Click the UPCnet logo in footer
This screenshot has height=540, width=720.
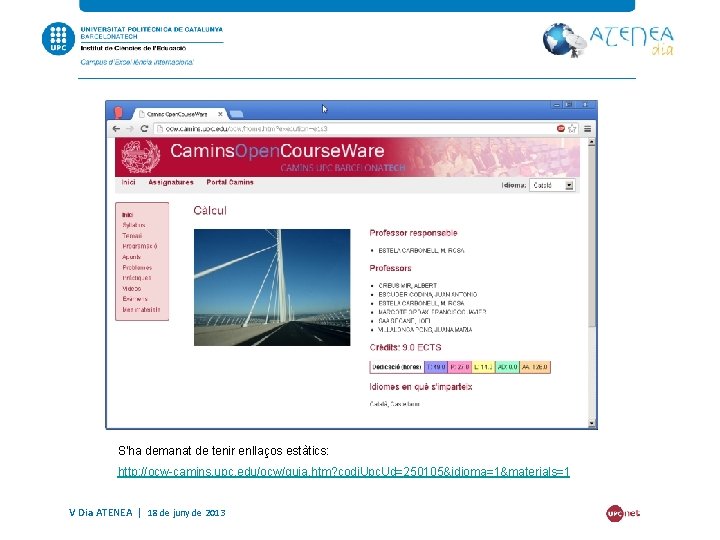tap(623, 513)
